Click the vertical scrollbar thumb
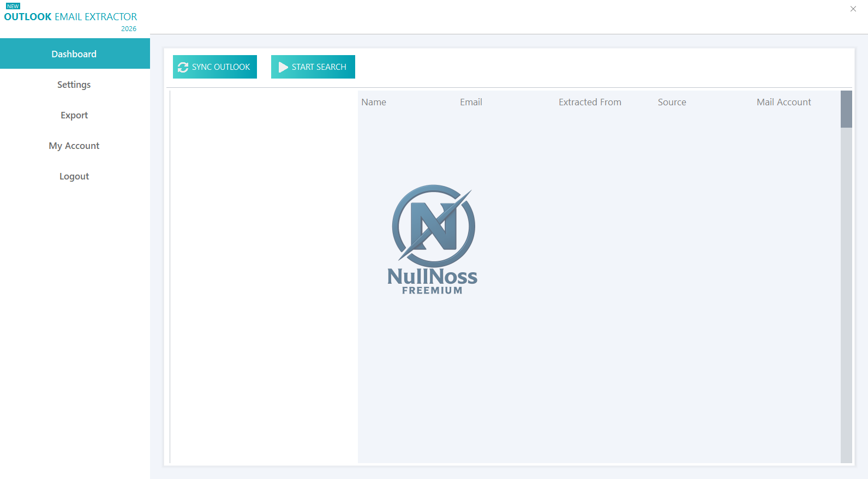The width and height of the screenshot is (868, 479). pos(846,109)
